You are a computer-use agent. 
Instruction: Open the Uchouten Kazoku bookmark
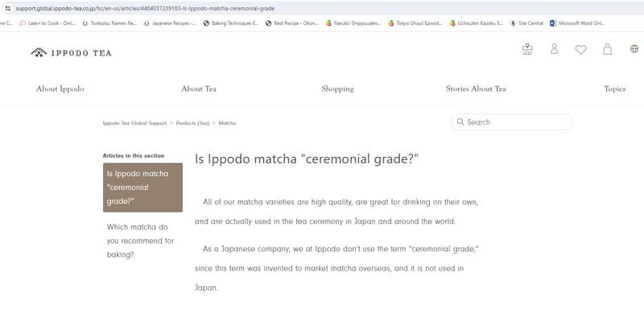477,23
